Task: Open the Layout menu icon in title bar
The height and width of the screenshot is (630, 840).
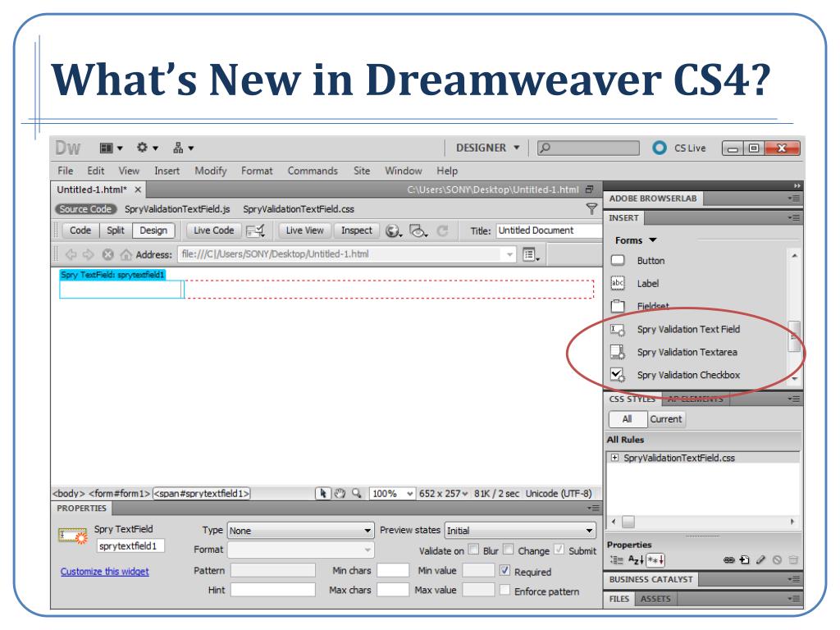Action: [112, 148]
